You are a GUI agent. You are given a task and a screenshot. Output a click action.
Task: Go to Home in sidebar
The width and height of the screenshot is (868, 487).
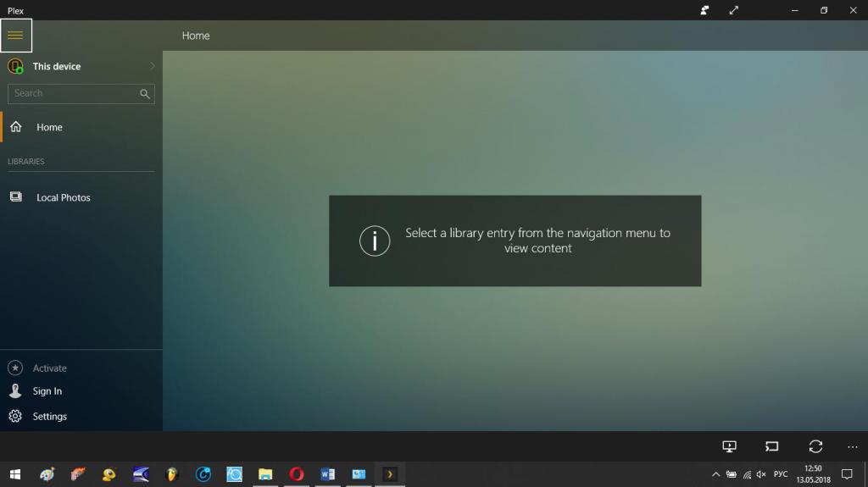click(81, 127)
